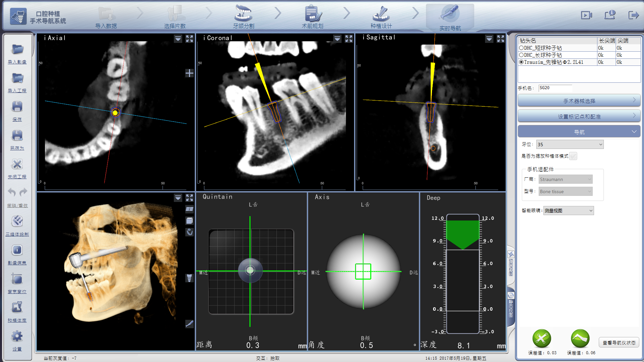This screenshot has width=644, height=362.
Task: Select the DHC_长球种子钻 drill radio button
Action: (521, 55)
